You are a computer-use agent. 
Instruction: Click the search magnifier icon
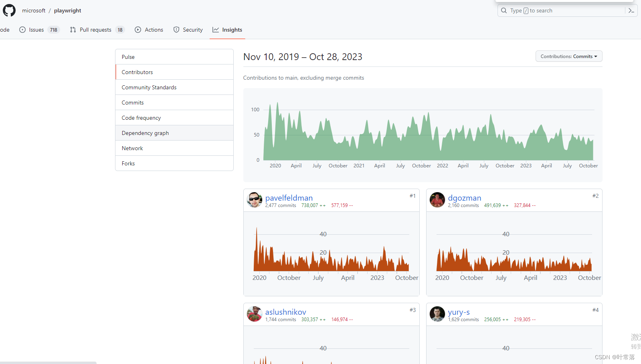pos(504,10)
